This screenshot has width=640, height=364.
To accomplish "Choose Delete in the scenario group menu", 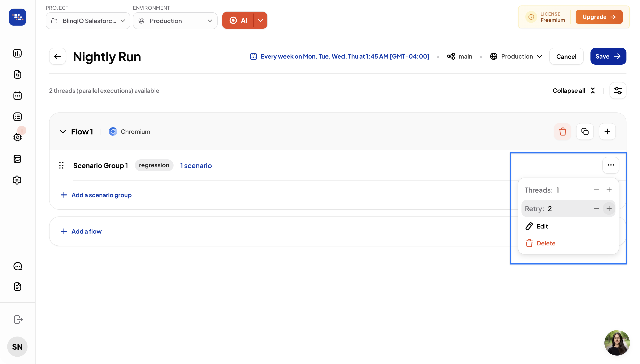I will [546, 243].
